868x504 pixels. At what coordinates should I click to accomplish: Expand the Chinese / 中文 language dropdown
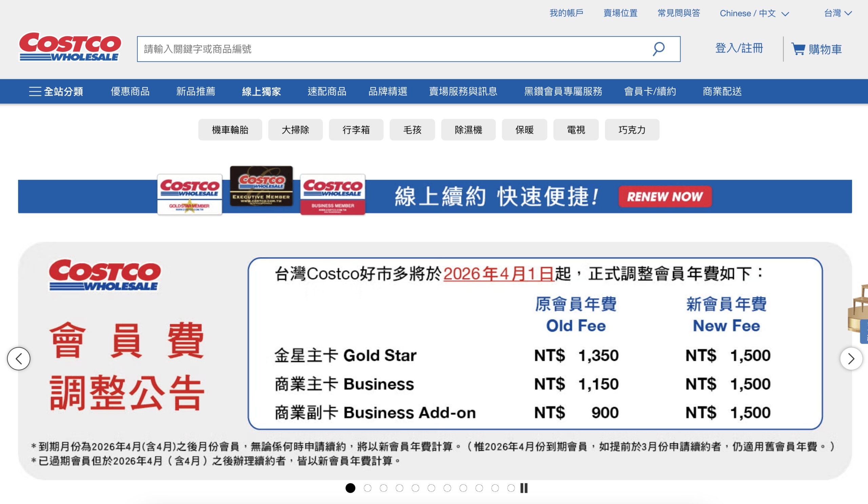pos(754,14)
